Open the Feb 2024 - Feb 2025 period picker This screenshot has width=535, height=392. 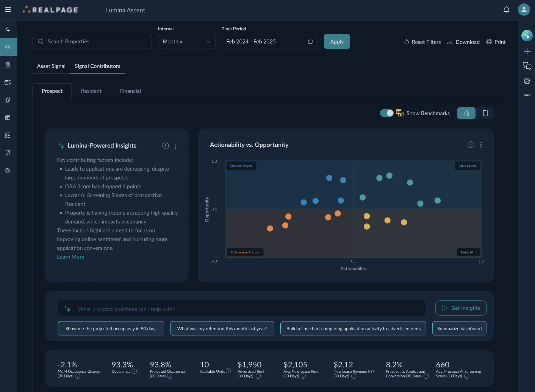click(269, 41)
